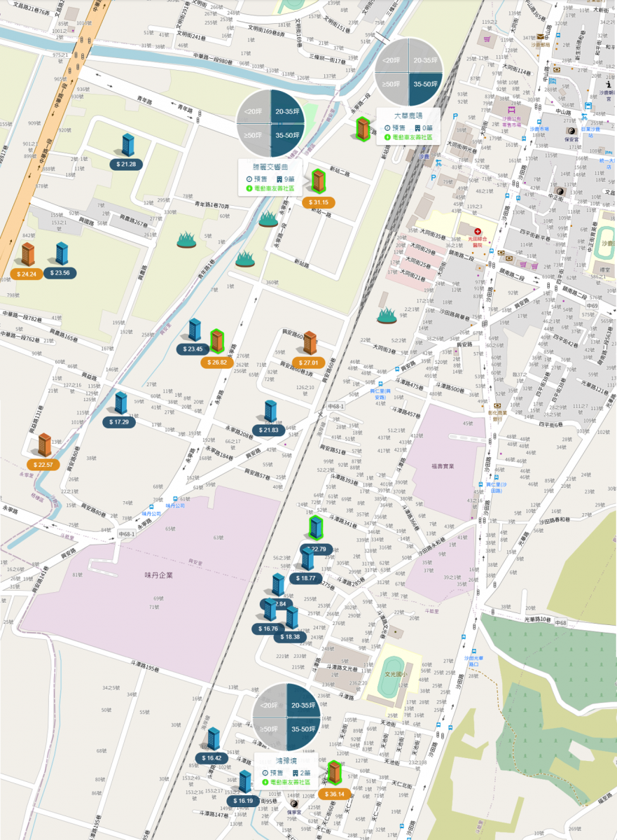Click the blue building above $16.42
The image size is (617, 840).
(x=214, y=740)
